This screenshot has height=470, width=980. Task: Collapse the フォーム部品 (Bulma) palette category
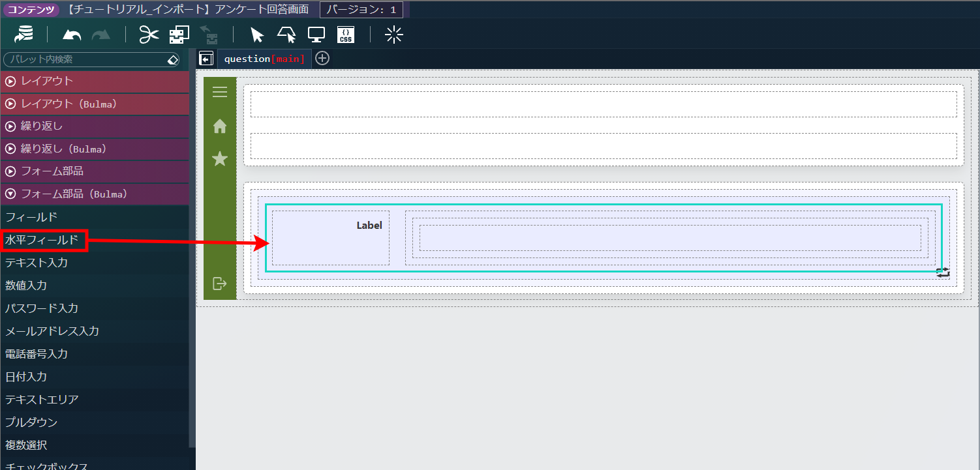pyautogui.click(x=95, y=194)
